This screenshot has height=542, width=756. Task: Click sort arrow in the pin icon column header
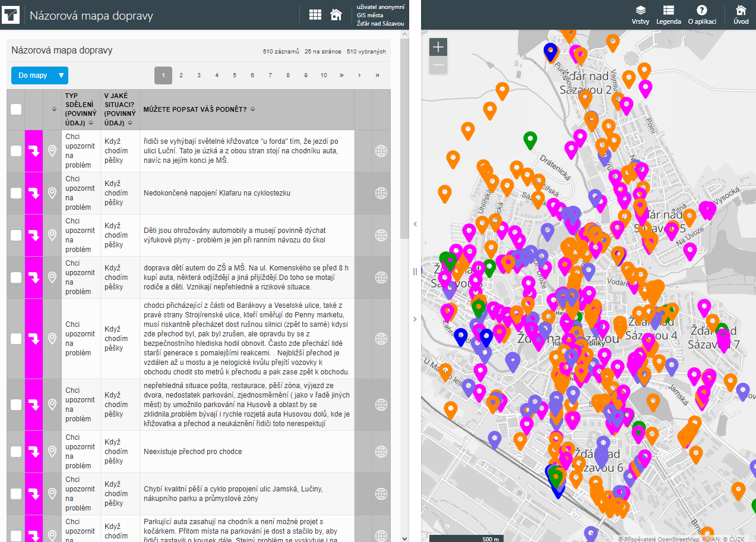pyautogui.click(x=54, y=109)
